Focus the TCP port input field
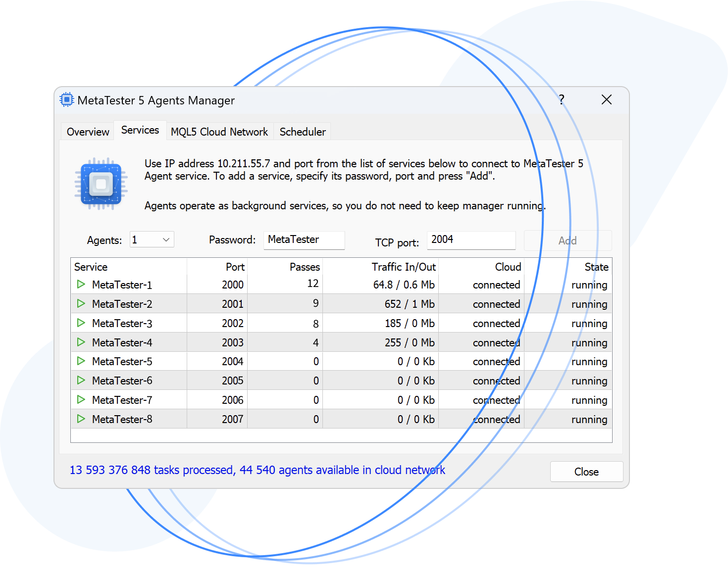Image resolution: width=728 pixels, height=574 pixels. coord(471,240)
